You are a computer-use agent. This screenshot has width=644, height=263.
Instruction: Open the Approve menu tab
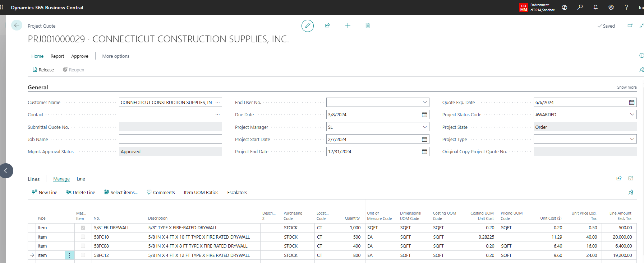coord(79,56)
